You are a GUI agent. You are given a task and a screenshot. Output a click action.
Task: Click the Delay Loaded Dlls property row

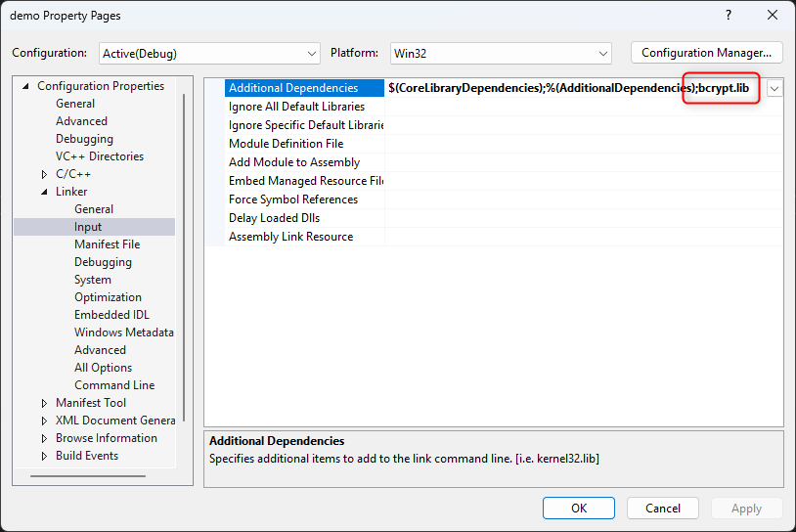pos(274,218)
